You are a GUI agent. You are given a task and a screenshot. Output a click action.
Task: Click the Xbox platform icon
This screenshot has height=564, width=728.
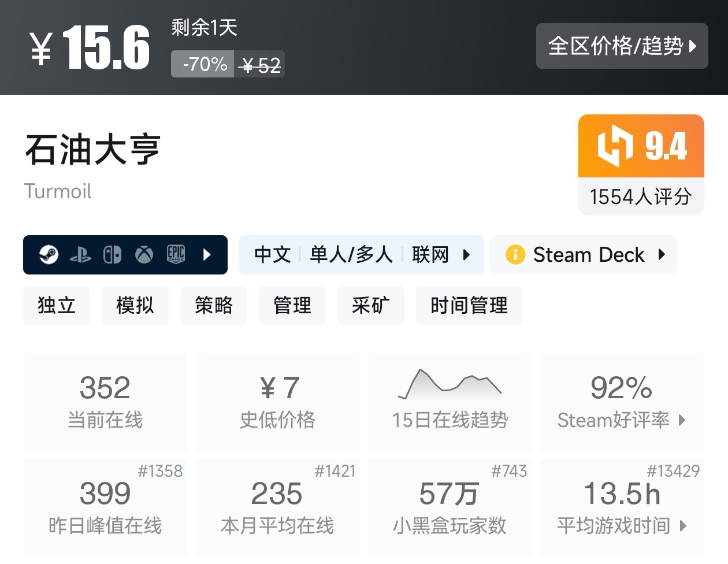click(x=144, y=254)
